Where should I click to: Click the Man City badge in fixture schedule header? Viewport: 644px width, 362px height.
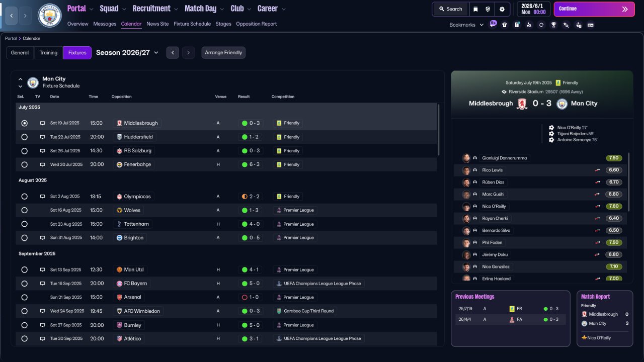(x=33, y=82)
